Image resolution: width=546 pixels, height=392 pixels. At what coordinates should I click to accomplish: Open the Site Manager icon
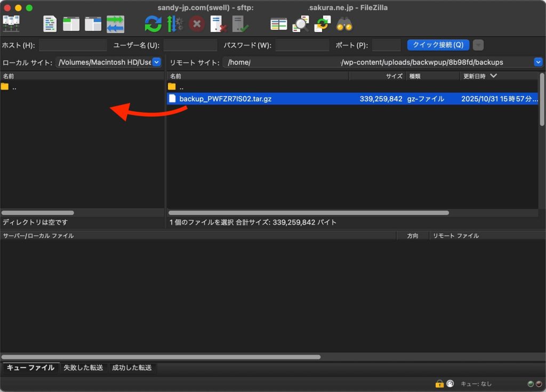[11, 24]
